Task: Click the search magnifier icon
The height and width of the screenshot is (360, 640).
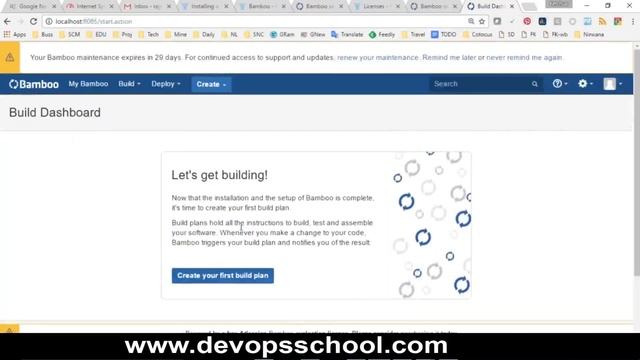Action: pyautogui.click(x=535, y=84)
